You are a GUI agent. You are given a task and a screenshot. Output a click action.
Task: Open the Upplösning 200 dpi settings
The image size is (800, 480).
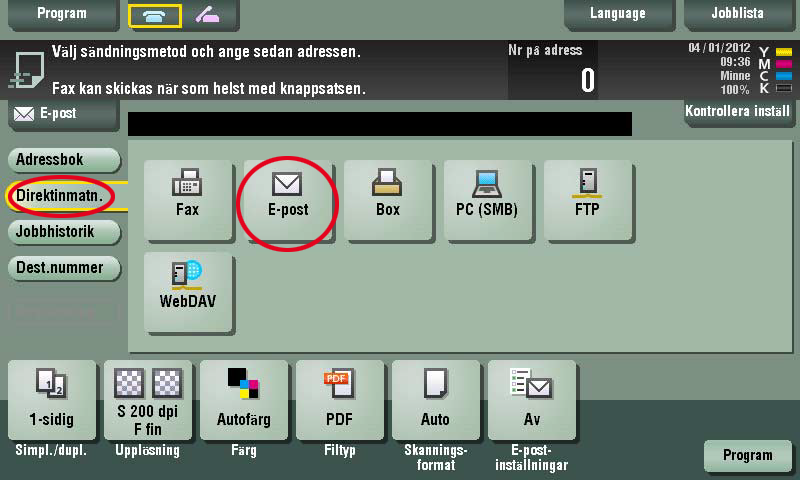(x=147, y=400)
